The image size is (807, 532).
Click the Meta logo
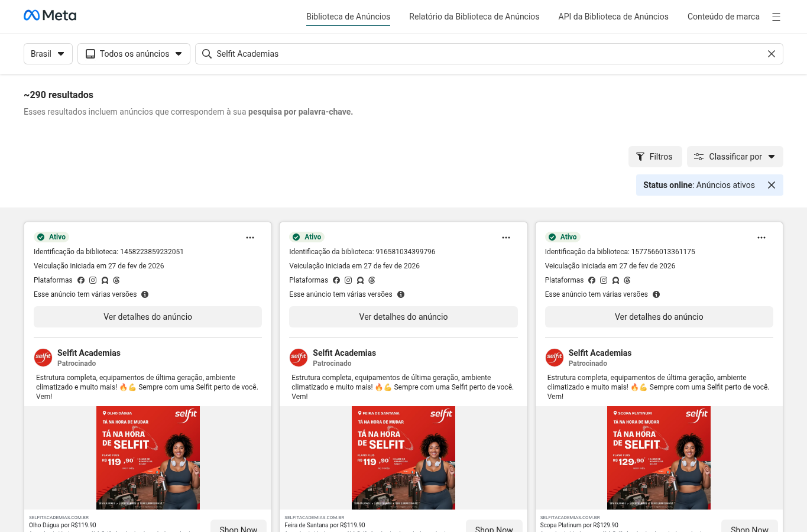point(50,15)
